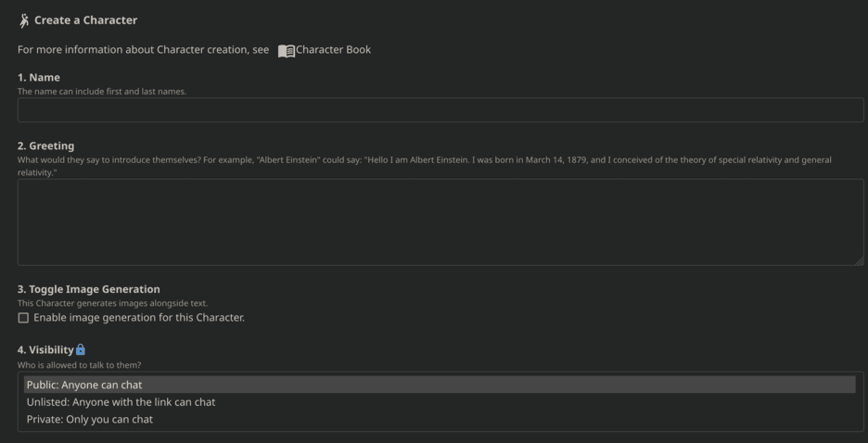Click the '4. Visibility' section label

45,349
